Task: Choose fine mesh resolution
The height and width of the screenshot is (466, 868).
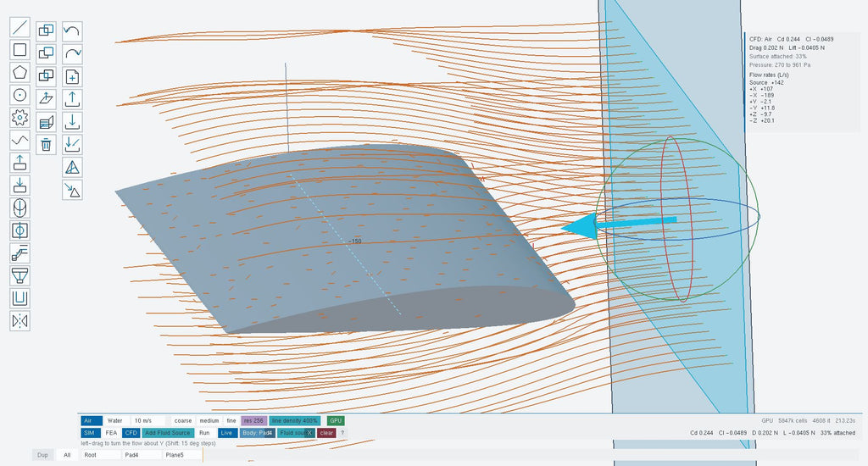Action: (x=231, y=420)
